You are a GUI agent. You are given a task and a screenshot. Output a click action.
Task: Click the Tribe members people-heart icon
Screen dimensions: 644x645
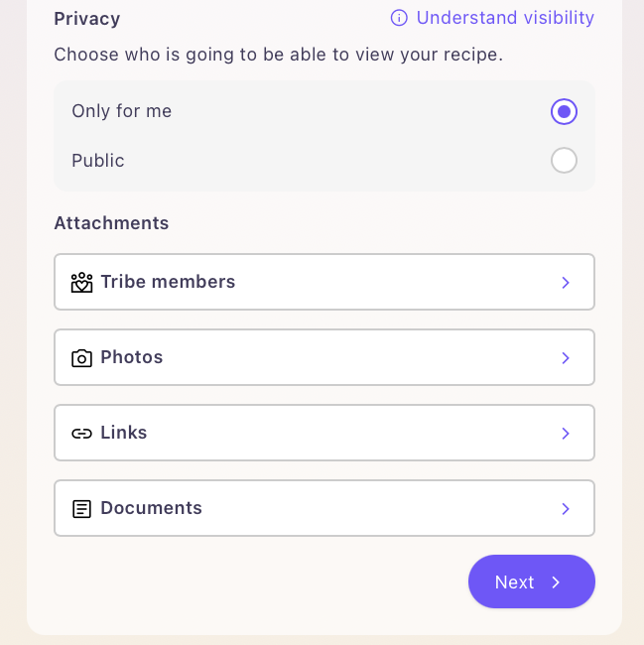tap(81, 283)
